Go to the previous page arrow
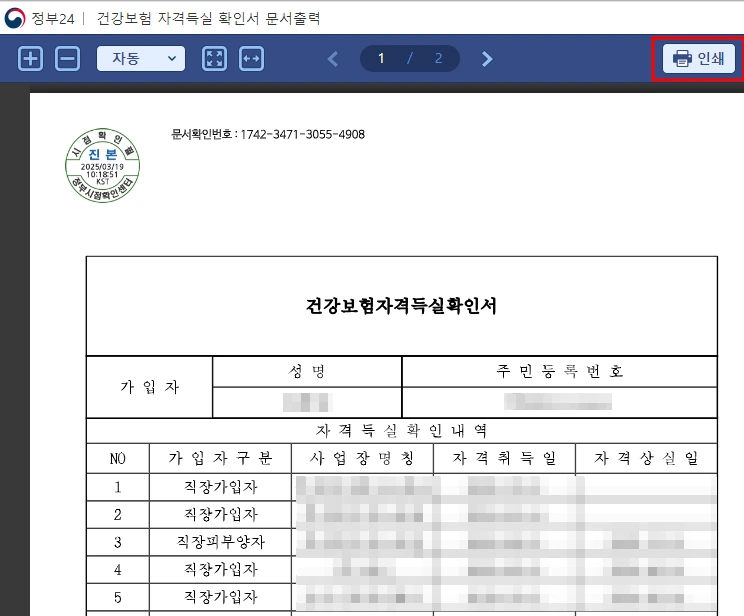The image size is (744, 616). [333, 59]
